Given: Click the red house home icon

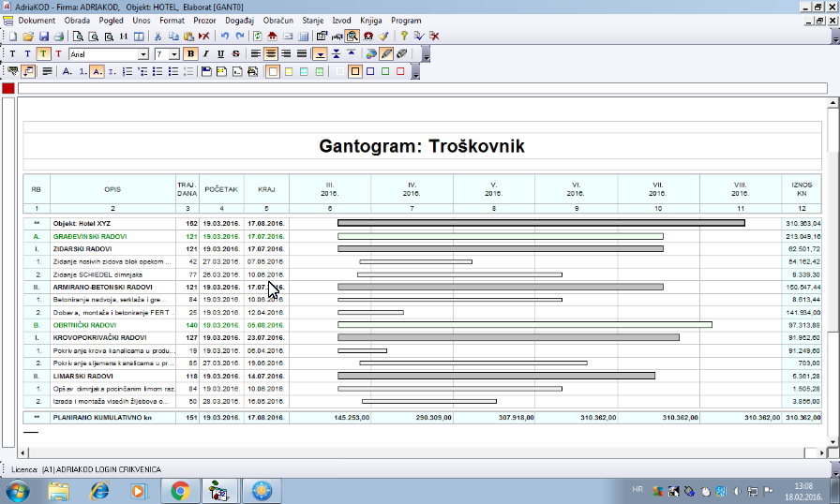Looking at the screenshot, I should [x=273, y=37].
